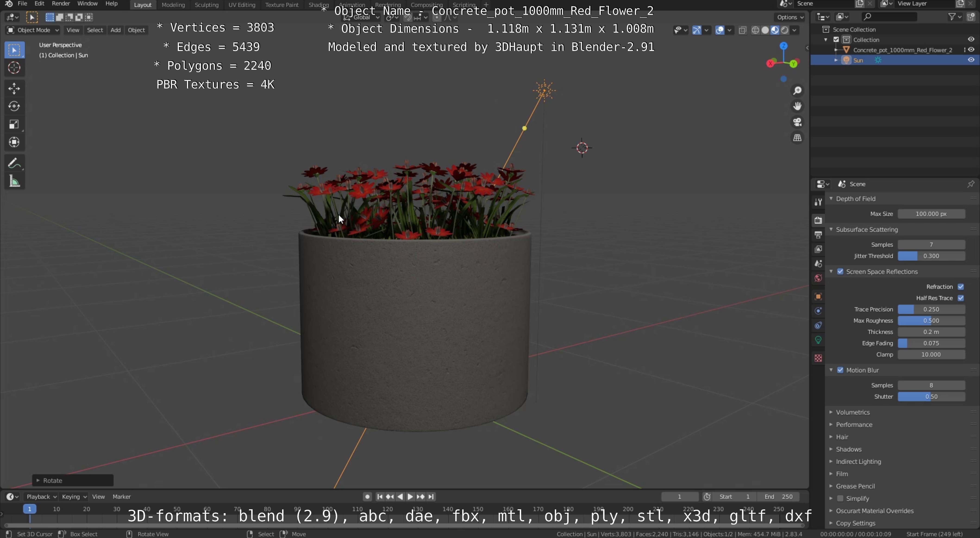Image resolution: width=980 pixels, height=538 pixels.
Task: Activate the Rotate tool
Action: [14, 107]
